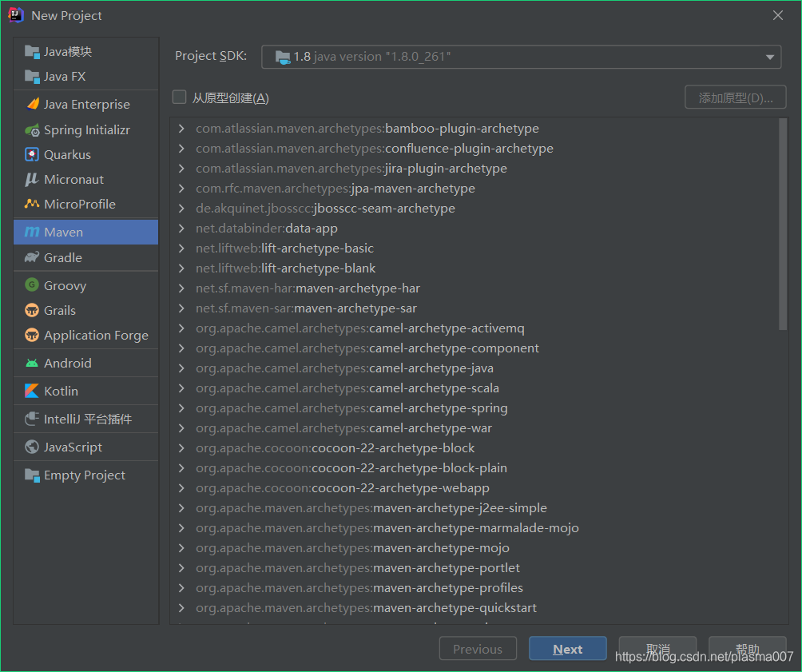Select the Gradle build system icon

coord(32,257)
